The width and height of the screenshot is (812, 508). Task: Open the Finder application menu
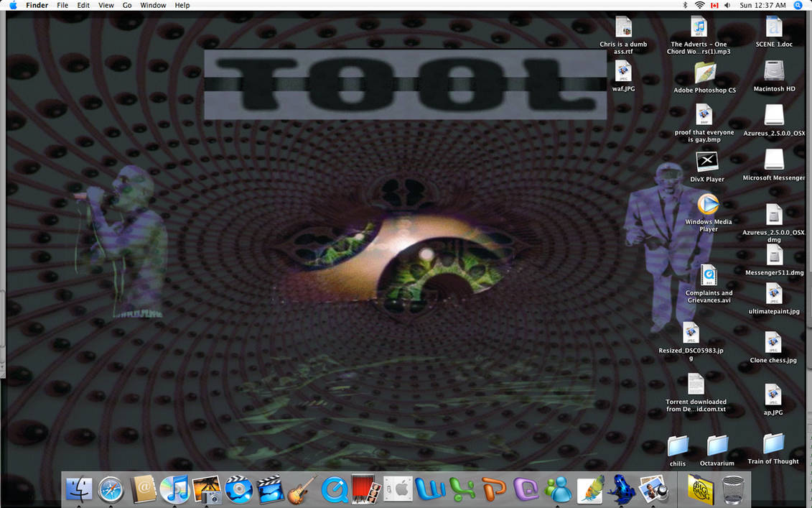pos(37,5)
